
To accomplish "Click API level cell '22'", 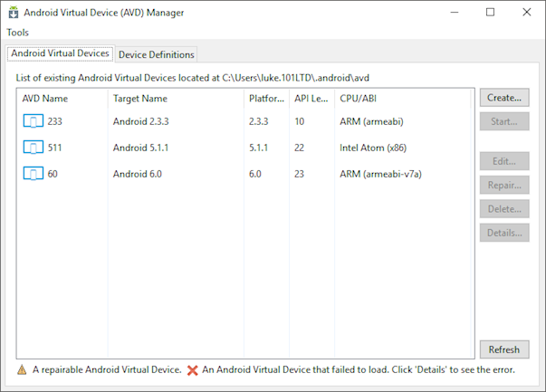I will pyautogui.click(x=300, y=148).
